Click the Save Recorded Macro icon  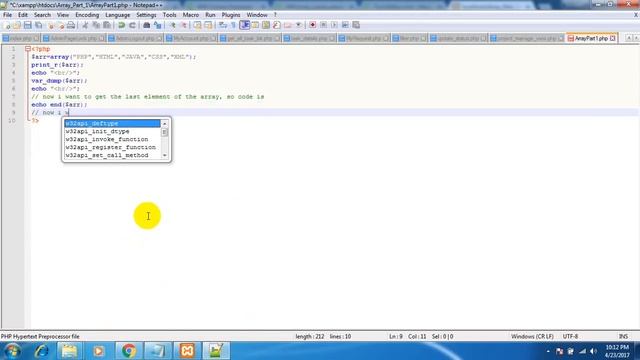click(x=356, y=25)
